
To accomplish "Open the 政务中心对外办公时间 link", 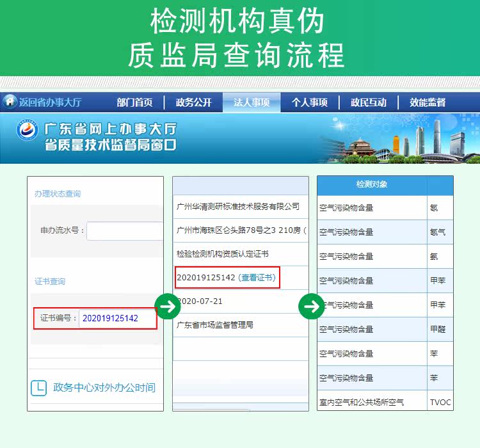I will point(104,388).
